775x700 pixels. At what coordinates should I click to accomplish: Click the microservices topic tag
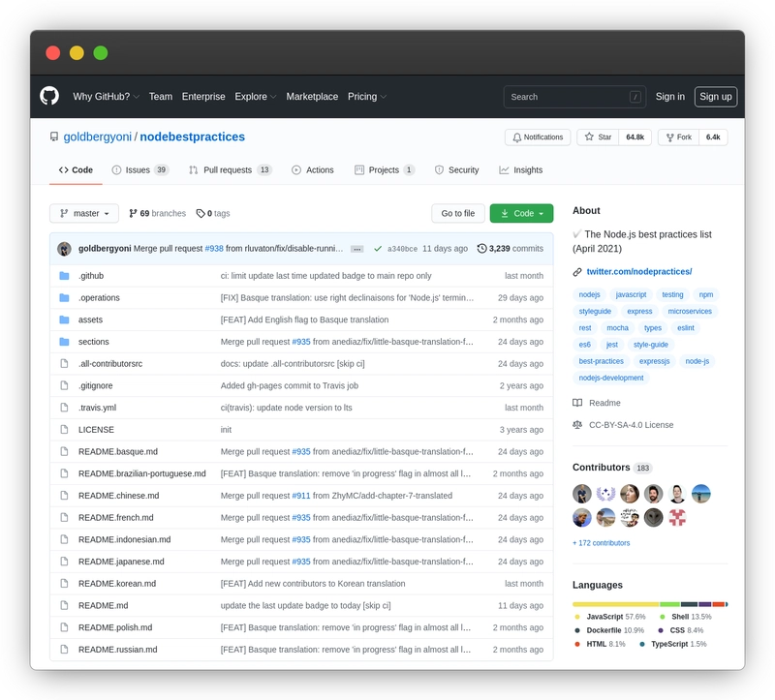click(690, 311)
